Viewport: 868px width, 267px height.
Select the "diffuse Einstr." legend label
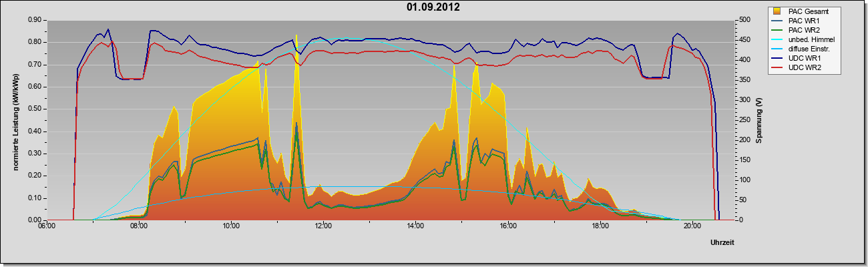tap(811, 49)
